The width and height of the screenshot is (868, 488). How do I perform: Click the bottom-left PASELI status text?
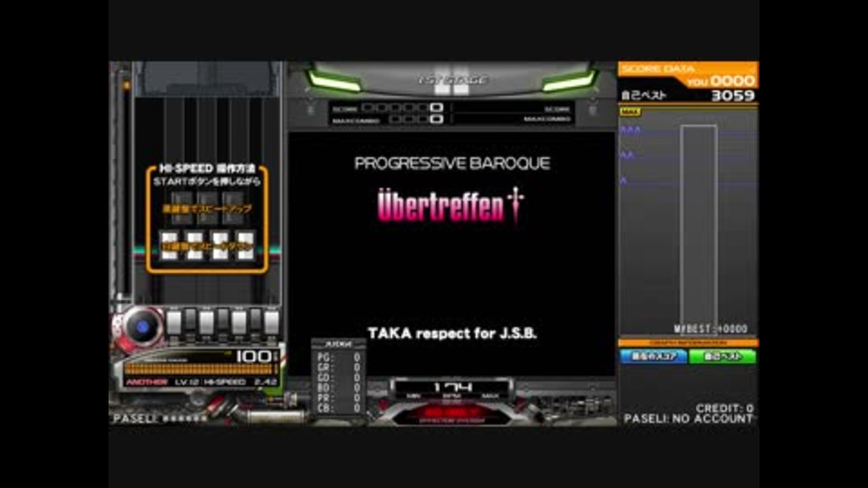point(159,418)
